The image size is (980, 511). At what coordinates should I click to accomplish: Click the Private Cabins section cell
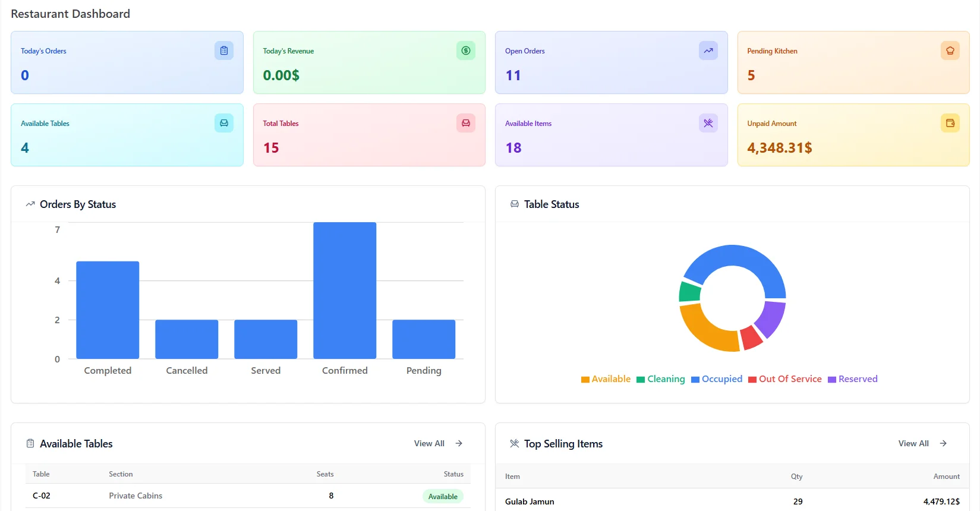tap(136, 496)
